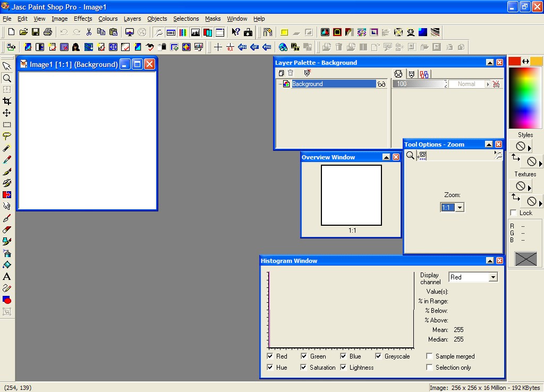Open the Selections menu

[186, 19]
